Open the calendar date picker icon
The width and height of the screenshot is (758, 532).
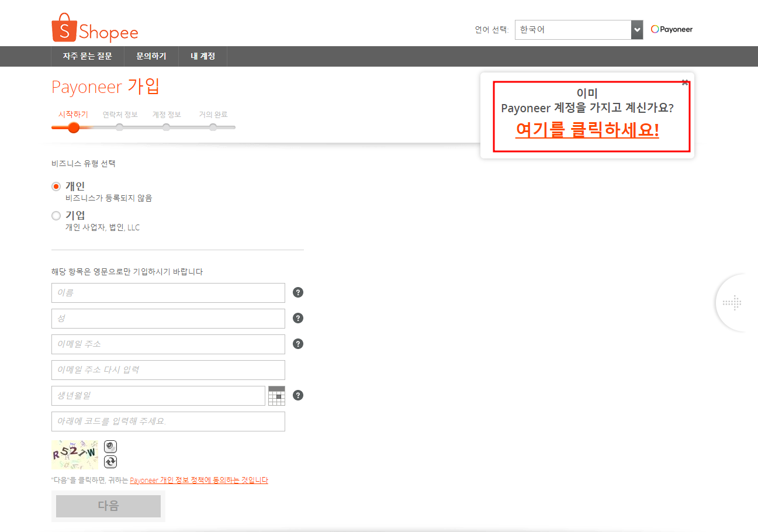coord(276,396)
